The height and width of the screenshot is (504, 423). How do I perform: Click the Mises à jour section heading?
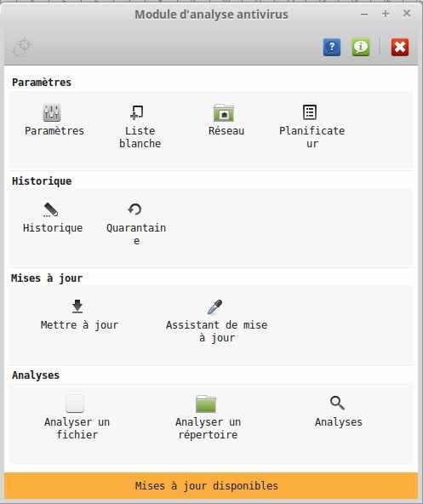(47, 278)
